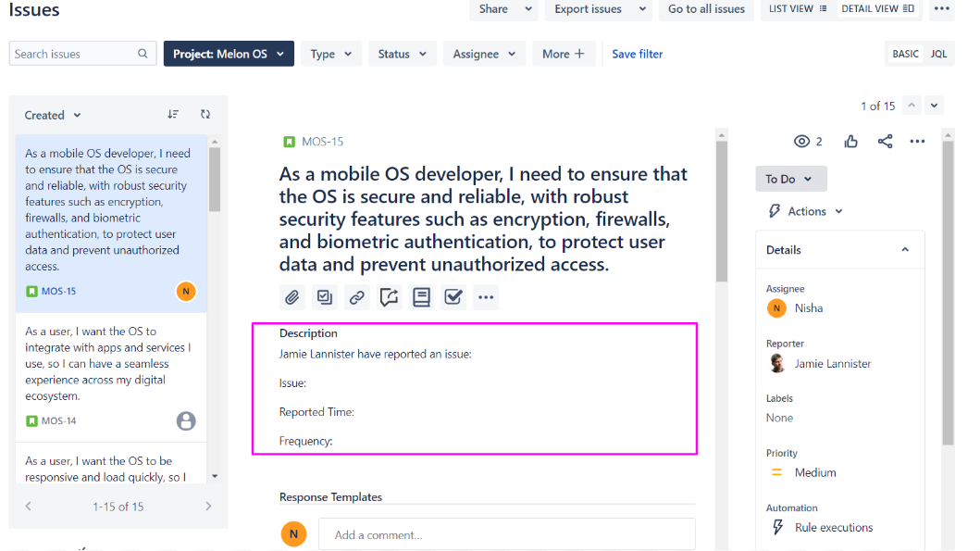Open the three-dot menu below issue title
The width and height of the screenshot is (980, 551).
click(x=486, y=297)
